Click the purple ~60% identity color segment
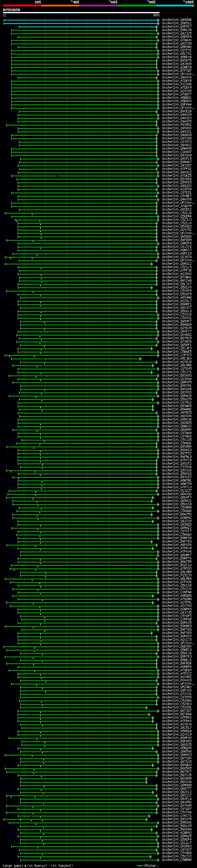The width and height of the screenshot is (197, 868). (x=99, y=6)
